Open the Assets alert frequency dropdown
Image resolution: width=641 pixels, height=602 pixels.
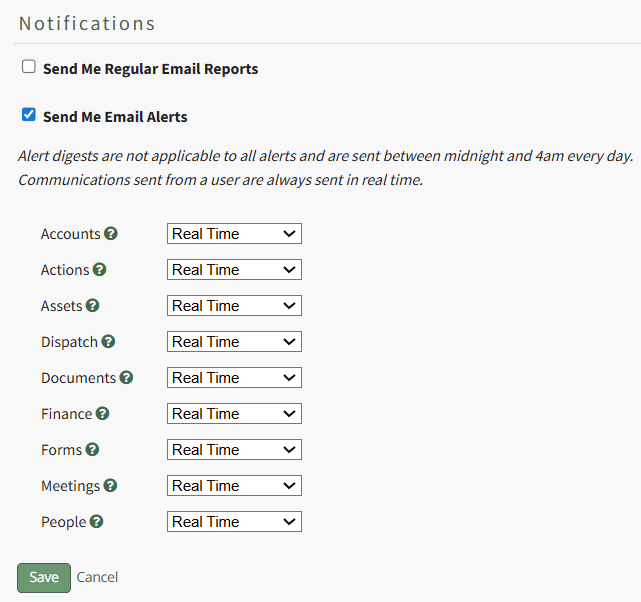tap(234, 306)
